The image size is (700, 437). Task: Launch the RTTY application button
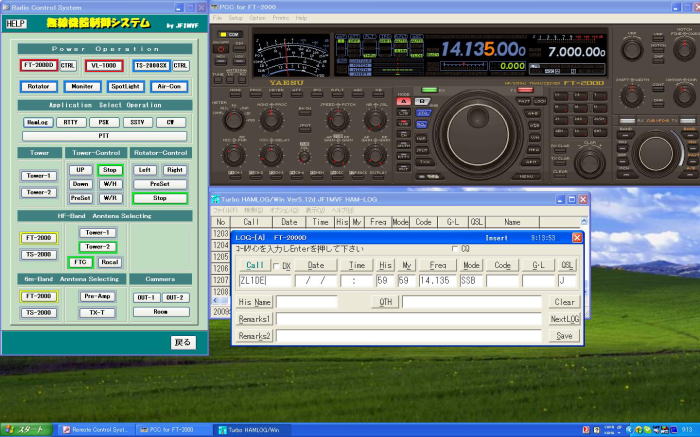pyautogui.click(x=71, y=122)
